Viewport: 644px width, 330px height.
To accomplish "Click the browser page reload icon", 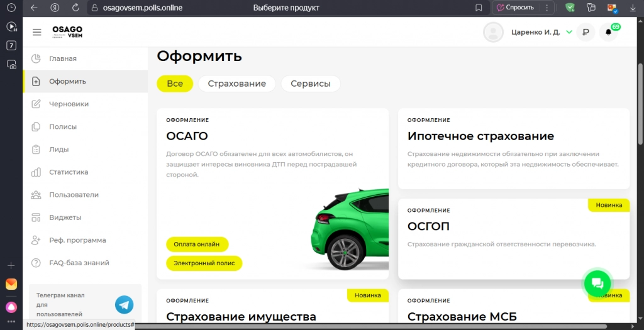I will coord(75,8).
